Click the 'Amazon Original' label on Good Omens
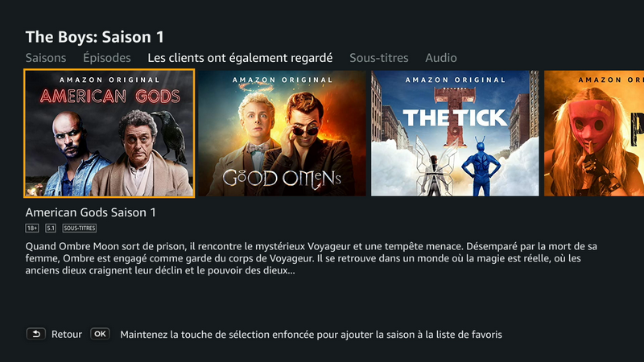 point(283,80)
